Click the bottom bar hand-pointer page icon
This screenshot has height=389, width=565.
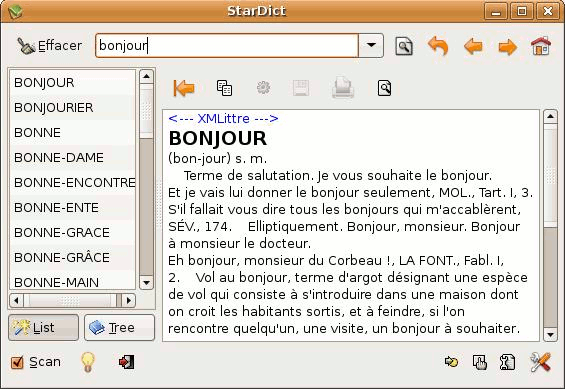click(x=480, y=362)
